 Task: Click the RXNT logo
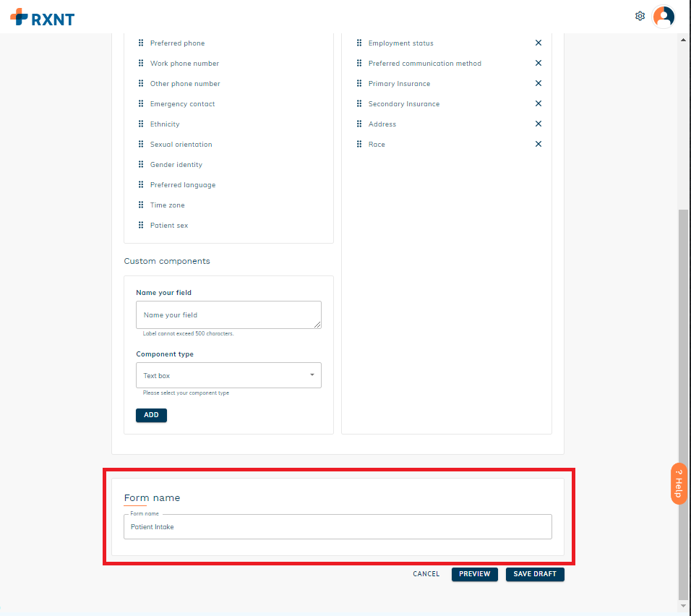pos(43,18)
